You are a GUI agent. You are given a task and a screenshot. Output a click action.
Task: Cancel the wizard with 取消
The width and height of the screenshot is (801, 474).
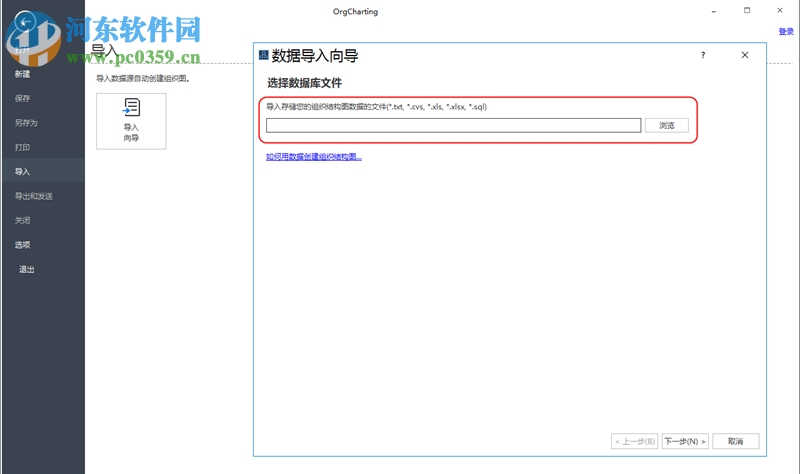click(x=736, y=441)
